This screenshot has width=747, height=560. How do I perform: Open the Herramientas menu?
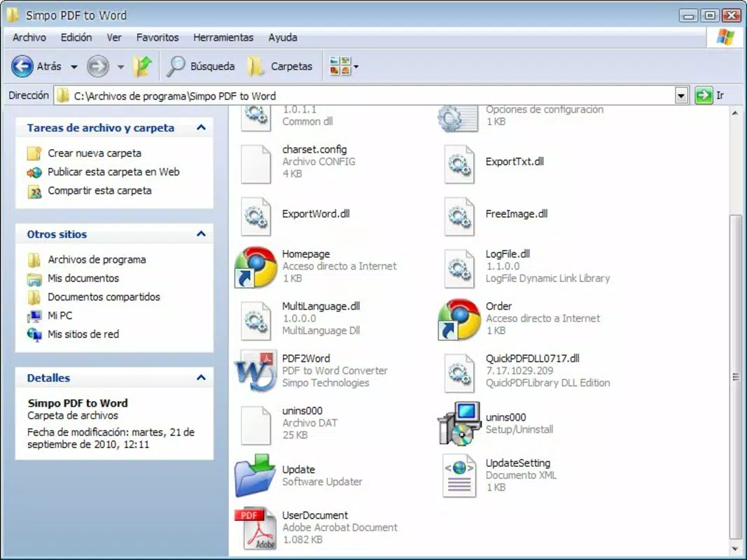pyautogui.click(x=223, y=37)
